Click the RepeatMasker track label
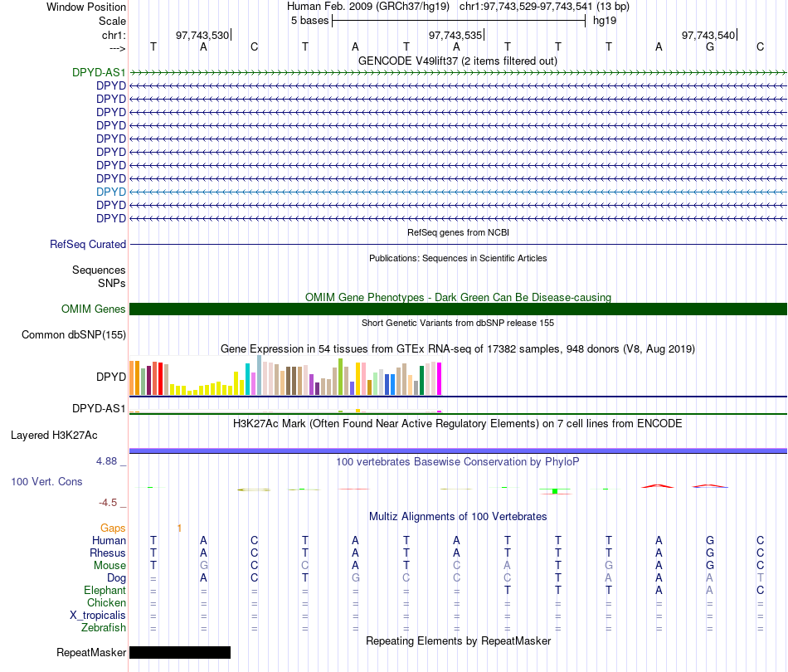The width and height of the screenshot is (788, 672). click(x=91, y=652)
